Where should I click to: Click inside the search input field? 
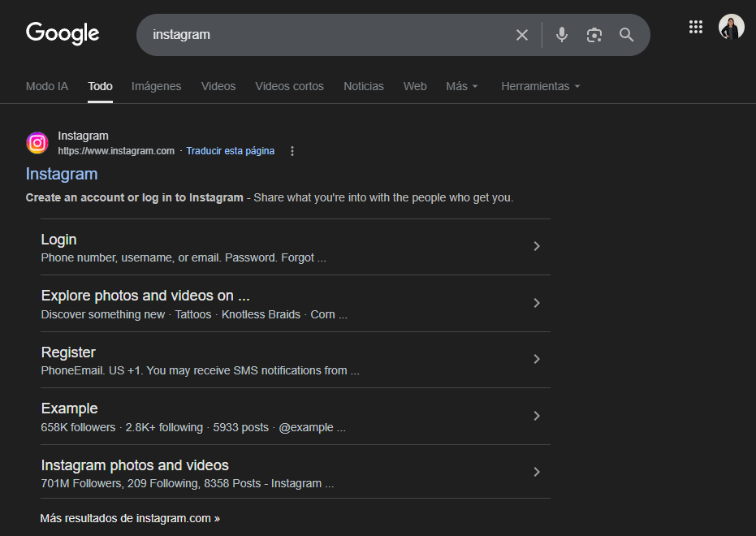pyautogui.click(x=325, y=35)
